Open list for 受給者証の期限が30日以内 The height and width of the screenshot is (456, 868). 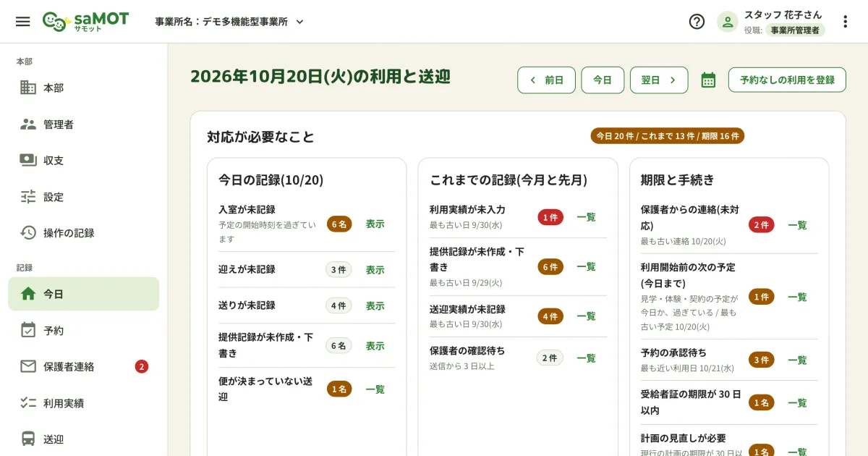(x=797, y=402)
